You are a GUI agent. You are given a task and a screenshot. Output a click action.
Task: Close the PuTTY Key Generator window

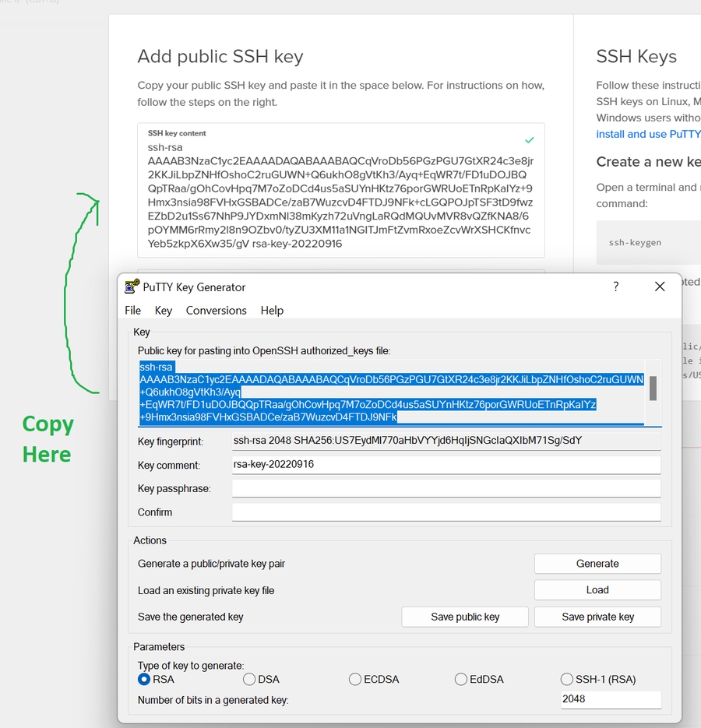[x=660, y=287]
